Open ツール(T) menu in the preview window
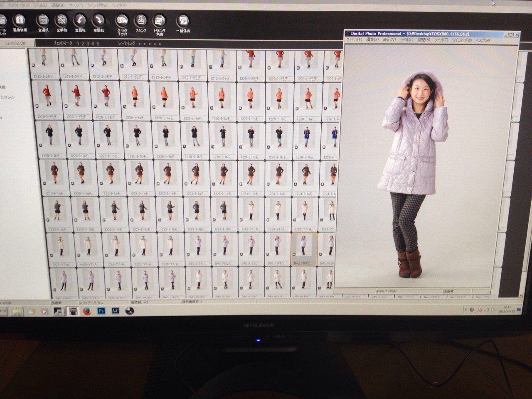Screen dimensions: 532x399 [x=441, y=40]
